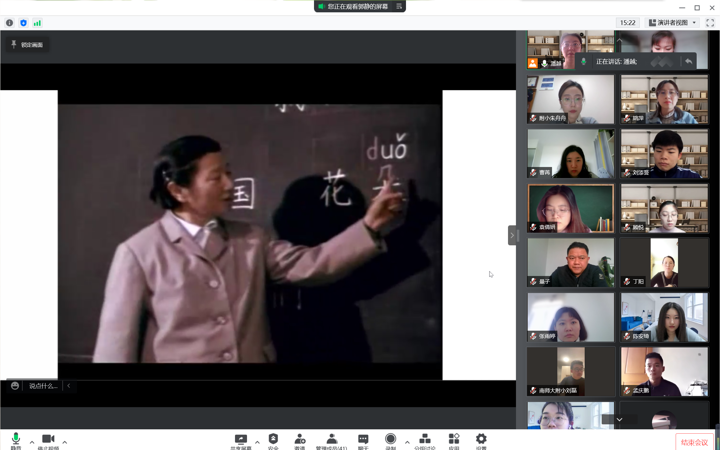Open menu icon on screen-sharing banner
720x450 pixels.
[x=399, y=6]
